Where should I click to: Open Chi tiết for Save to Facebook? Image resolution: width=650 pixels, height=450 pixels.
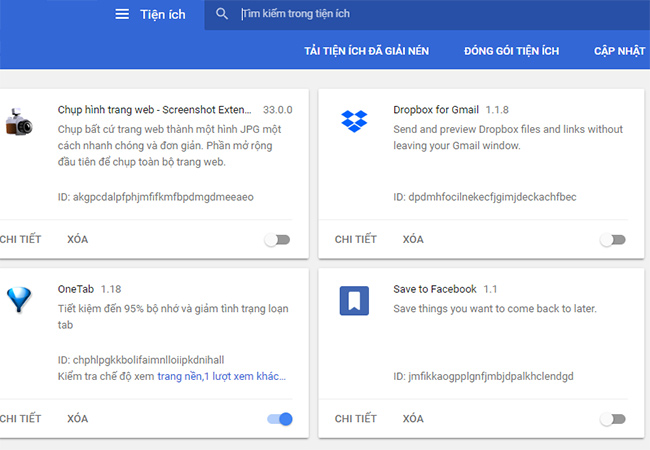(355, 419)
